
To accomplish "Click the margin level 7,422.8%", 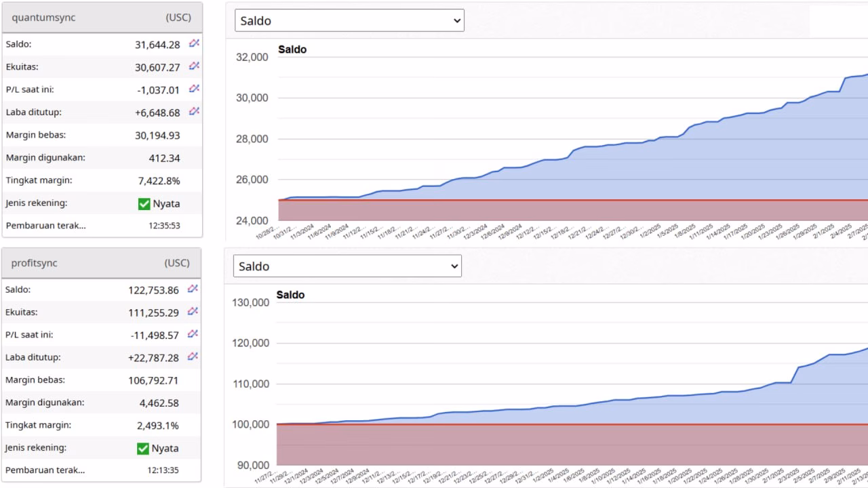I will click(x=161, y=181).
